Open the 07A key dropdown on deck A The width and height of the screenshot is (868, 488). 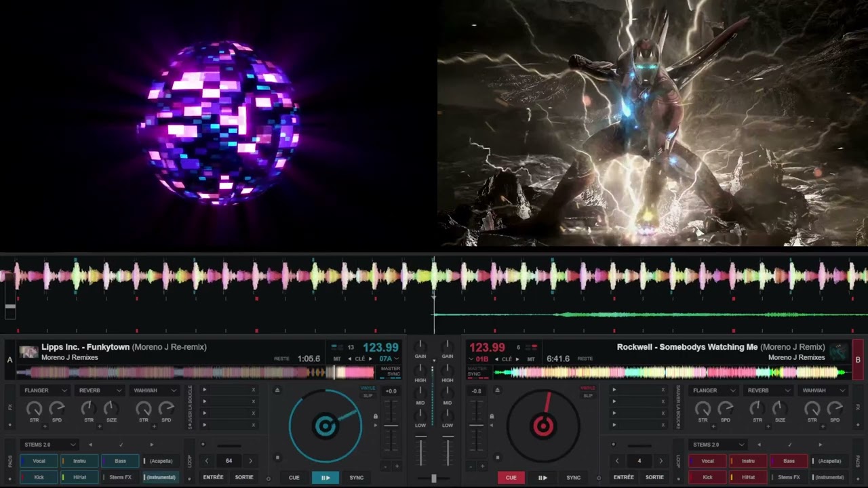389,359
